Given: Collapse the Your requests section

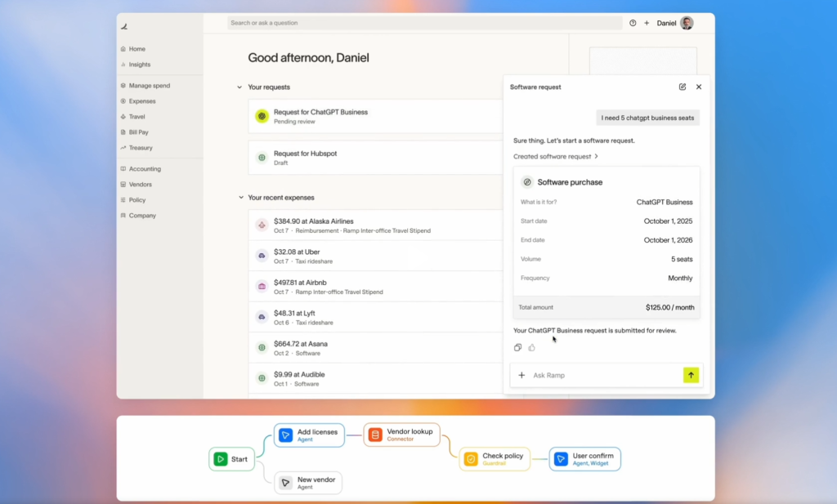Looking at the screenshot, I should tap(239, 87).
